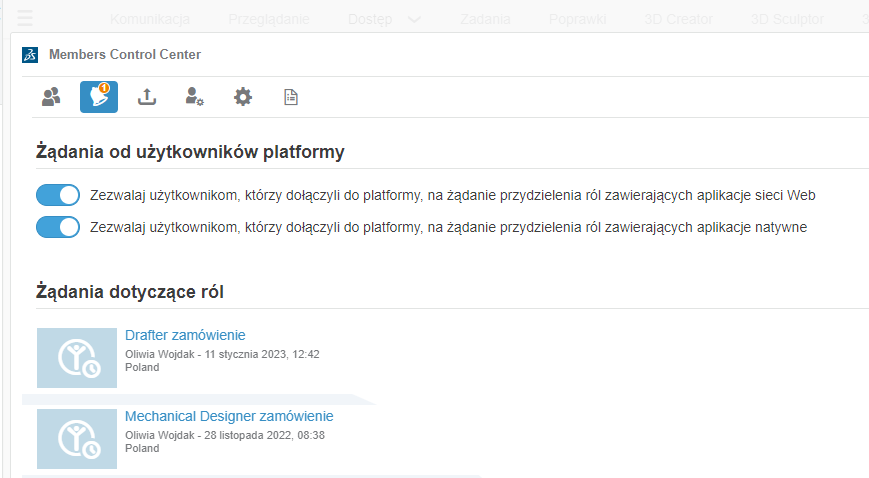This screenshot has height=478, width=869.
Task: Click the report document icon
Action: click(x=291, y=97)
